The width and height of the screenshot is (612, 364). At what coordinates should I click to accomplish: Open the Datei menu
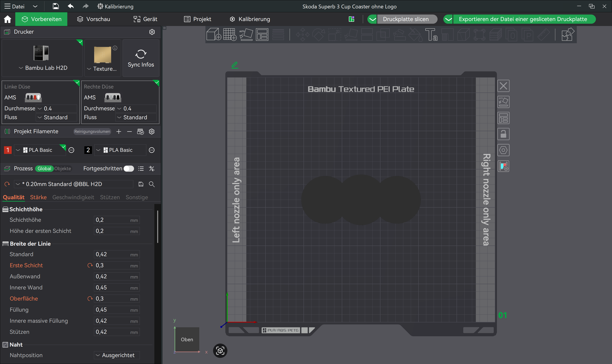[15, 6]
